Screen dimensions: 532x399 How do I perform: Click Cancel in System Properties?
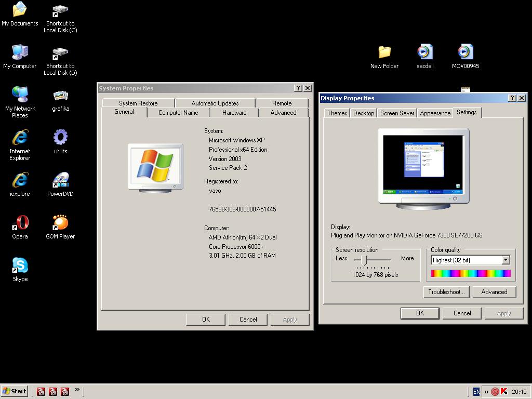pos(248,320)
